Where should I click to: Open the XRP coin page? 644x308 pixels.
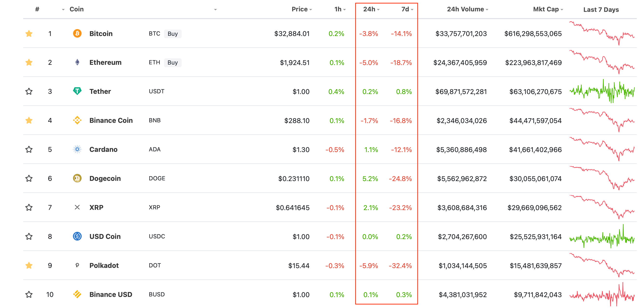point(96,207)
